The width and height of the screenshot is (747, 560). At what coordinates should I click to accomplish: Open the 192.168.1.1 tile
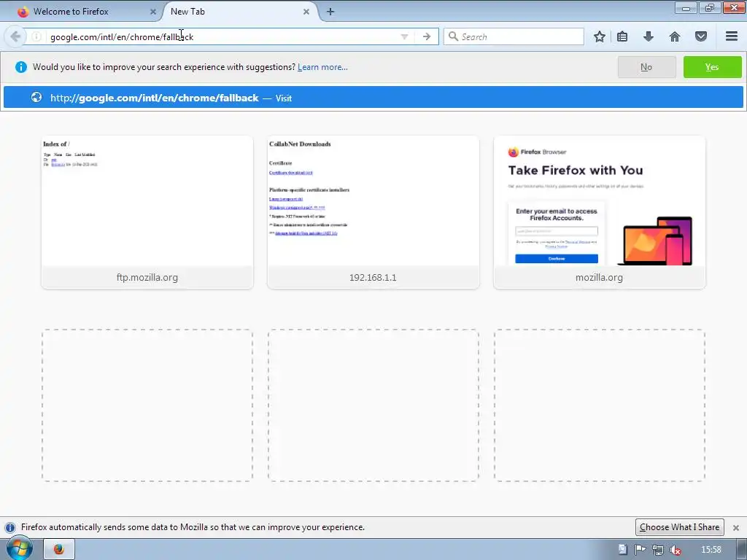(373, 212)
